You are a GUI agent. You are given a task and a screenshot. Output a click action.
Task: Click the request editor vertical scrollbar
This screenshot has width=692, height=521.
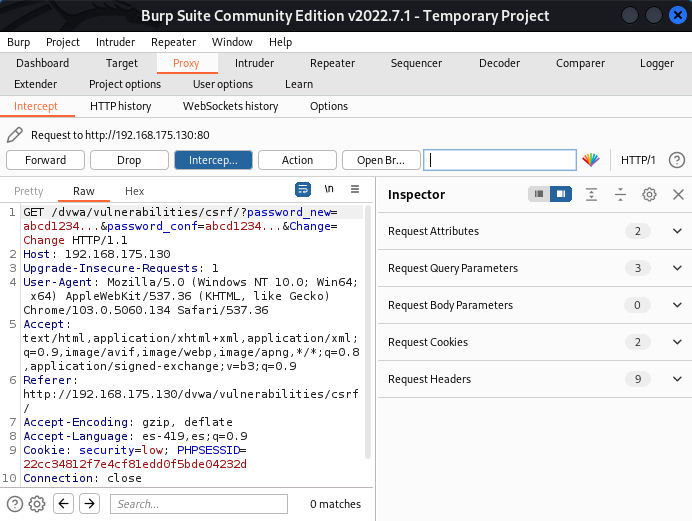pos(368,332)
